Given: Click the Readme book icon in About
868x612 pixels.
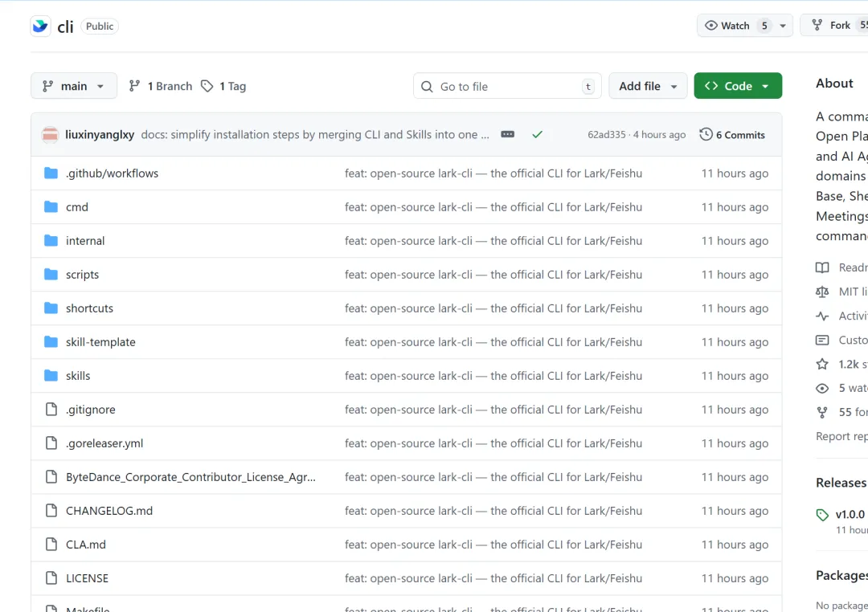Looking at the screenshot, I should (822, 267).
